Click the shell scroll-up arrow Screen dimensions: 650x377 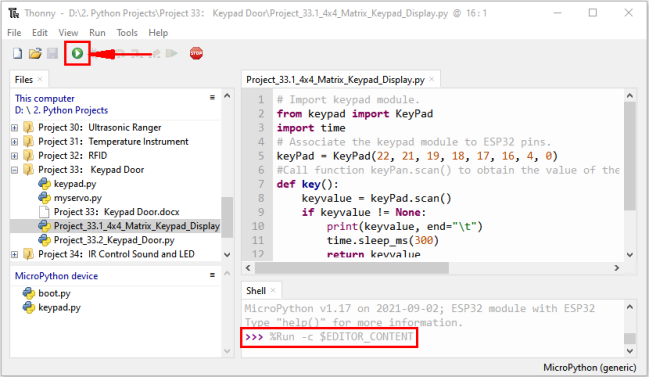point(630,307)
